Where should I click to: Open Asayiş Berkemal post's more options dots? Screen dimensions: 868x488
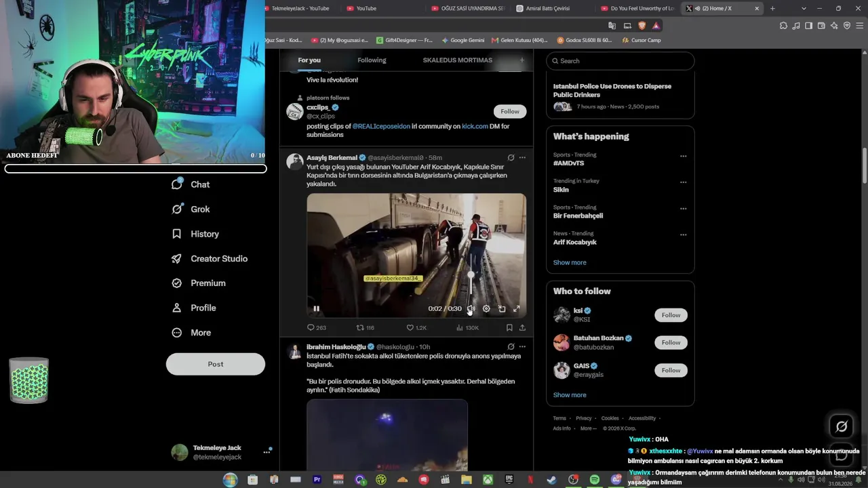pos(522,157)
